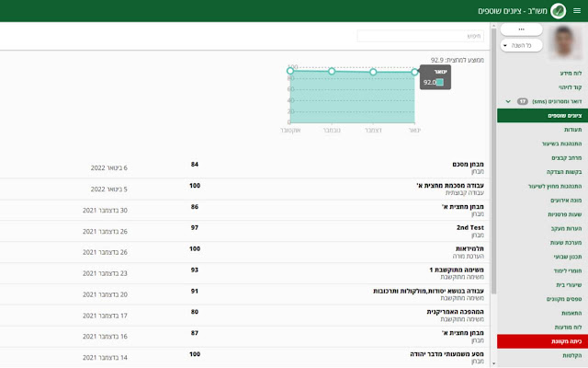Screen dimensions: 588x368
Task: Click the 'דצמבר' chart data point
Action: click(x=373, y=72)
